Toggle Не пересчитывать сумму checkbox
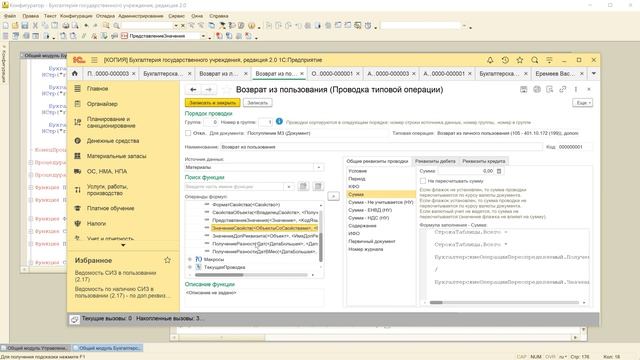This screenshot has height=360, width=640. click(x=423, y=181)
